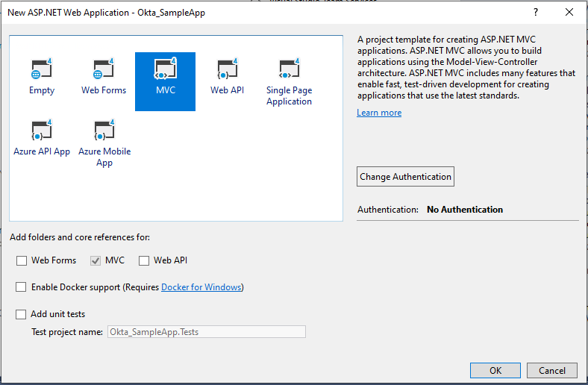The width and height of the screenshot is (588, 385).
Task: Click the Test project name field
Action: point(207,332)
